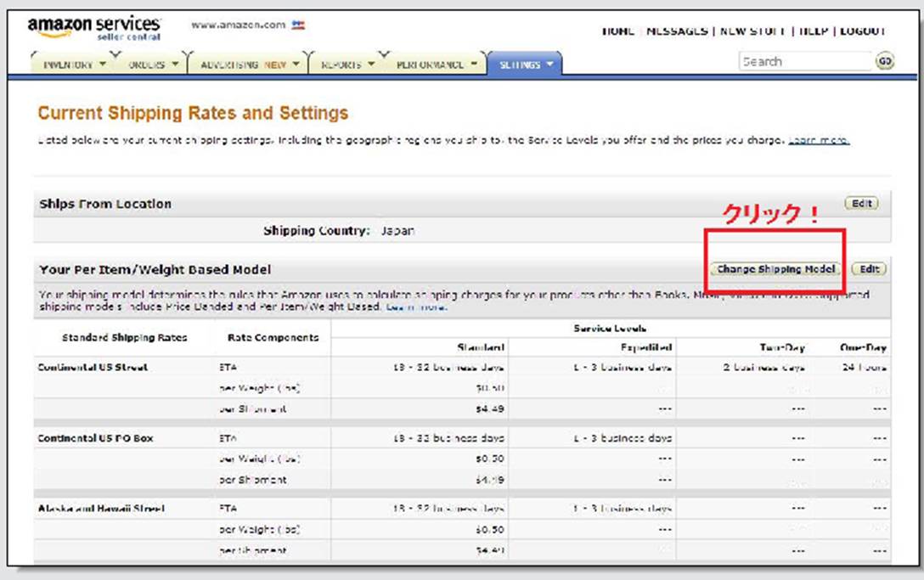Click Learn more in shipping model description
The image size is (924, 580).
(416, 307)
